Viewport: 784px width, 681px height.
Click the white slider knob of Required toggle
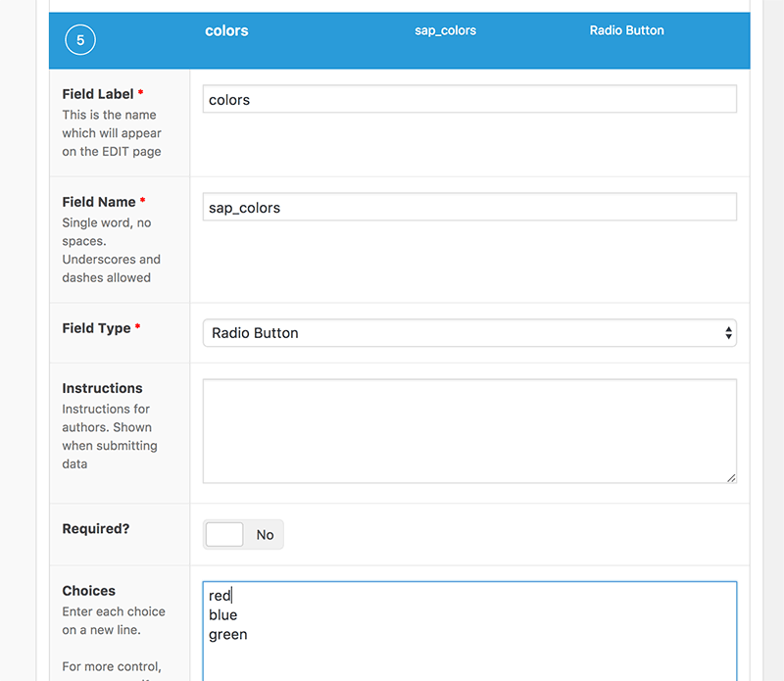pos(224,534)
